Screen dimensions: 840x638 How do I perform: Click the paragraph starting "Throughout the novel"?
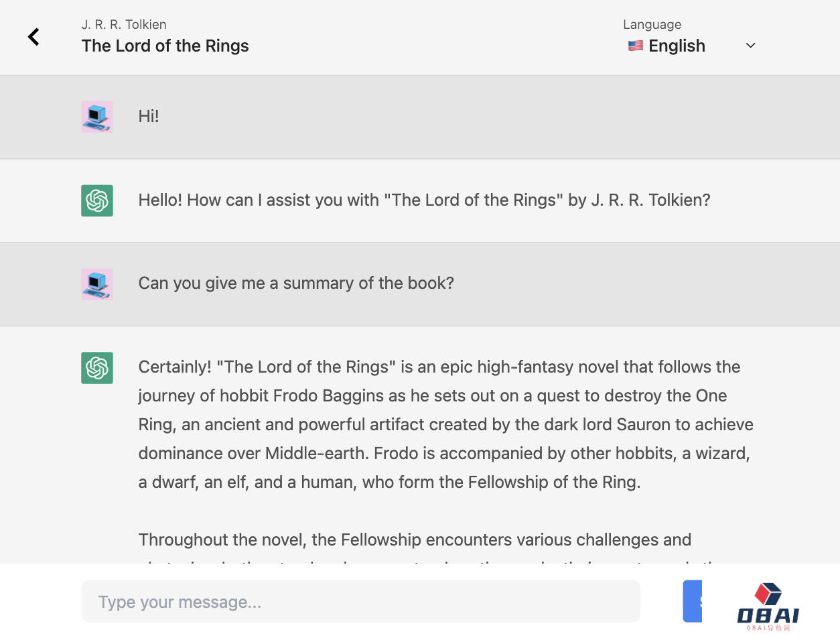(x=446, y=548)
